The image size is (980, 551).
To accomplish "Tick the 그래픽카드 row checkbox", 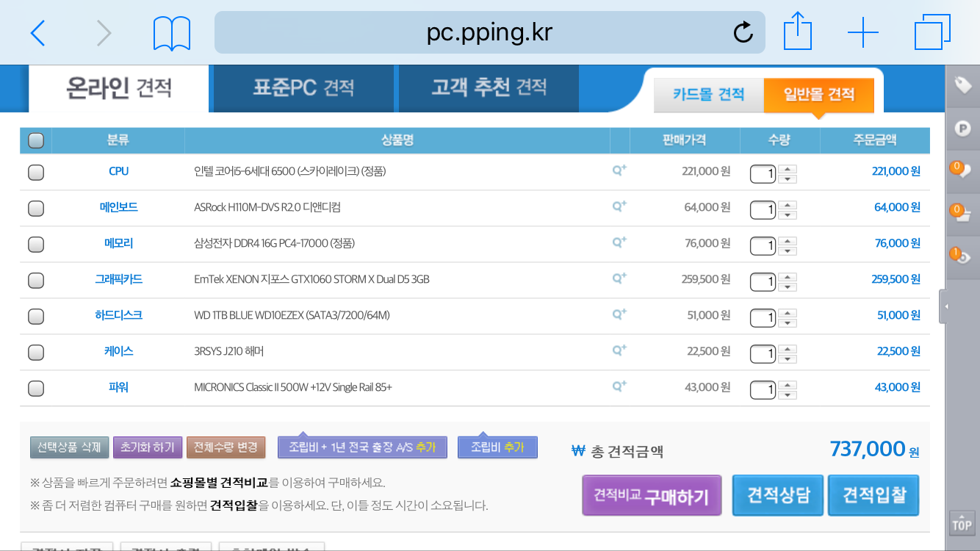I will click(35, 280).
